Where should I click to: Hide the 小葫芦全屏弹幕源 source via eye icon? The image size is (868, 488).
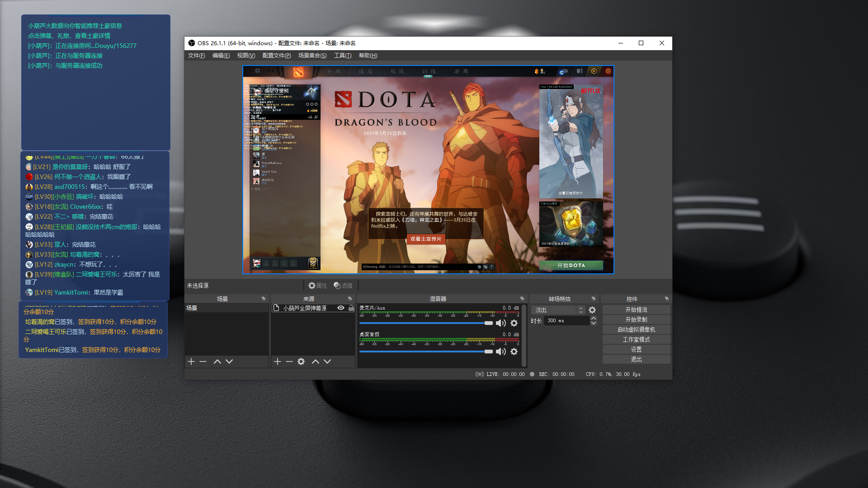(341, 308)
